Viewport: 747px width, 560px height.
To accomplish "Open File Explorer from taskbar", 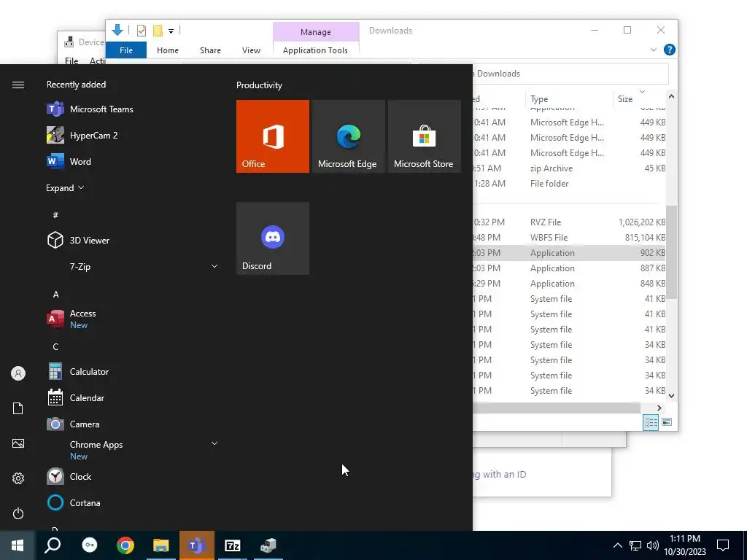I will 161,545.
